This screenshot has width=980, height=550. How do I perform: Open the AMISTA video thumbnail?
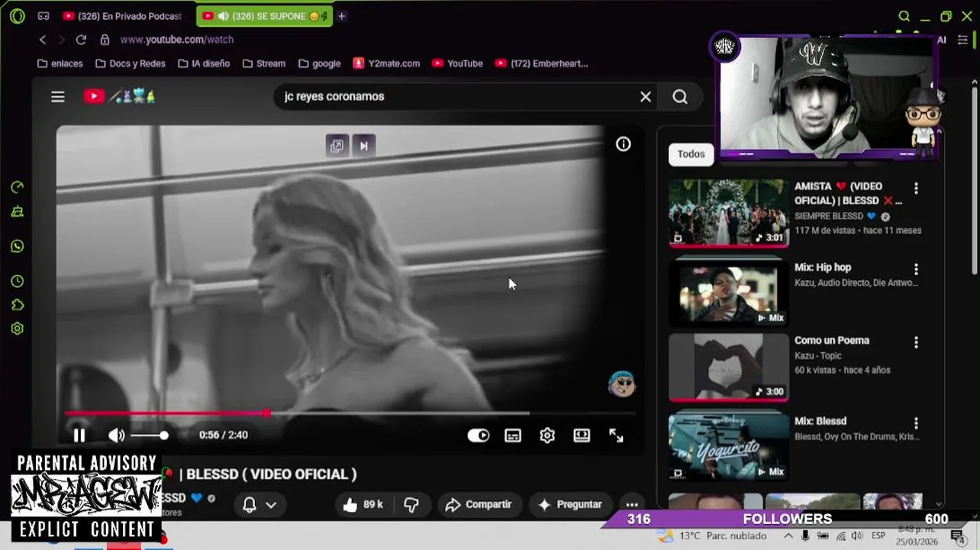coord(728,213)
